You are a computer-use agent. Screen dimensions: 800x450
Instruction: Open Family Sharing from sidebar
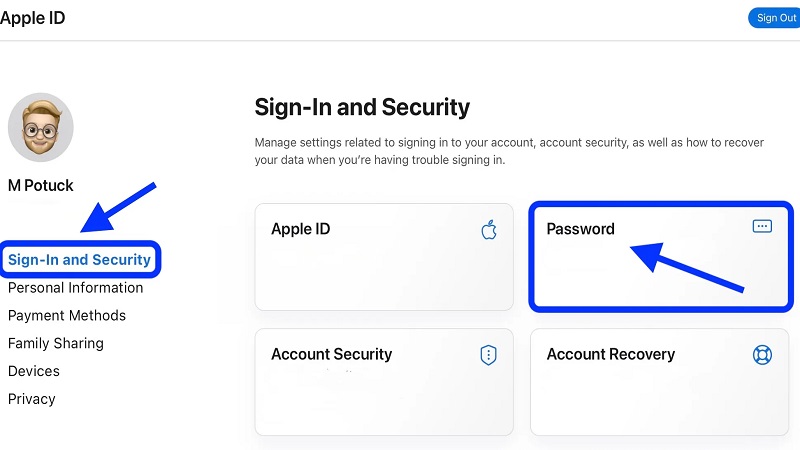point(56,343)
